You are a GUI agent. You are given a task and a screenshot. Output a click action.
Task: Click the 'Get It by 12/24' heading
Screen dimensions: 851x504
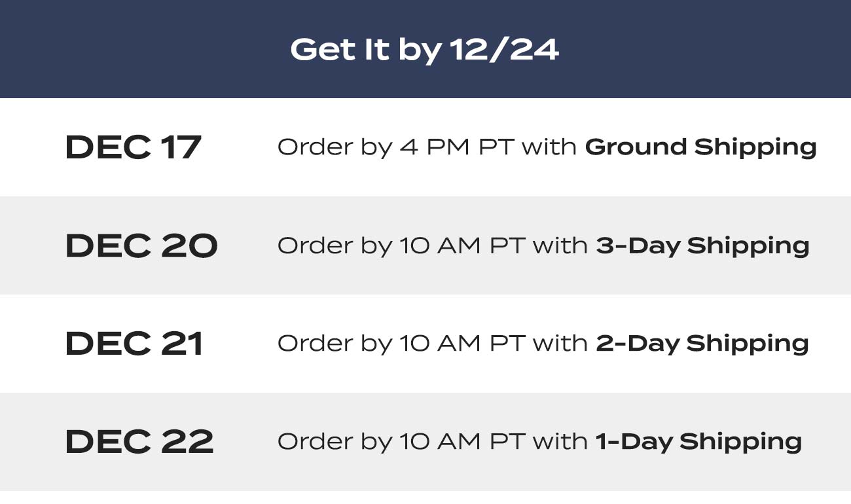coord(425,50)
